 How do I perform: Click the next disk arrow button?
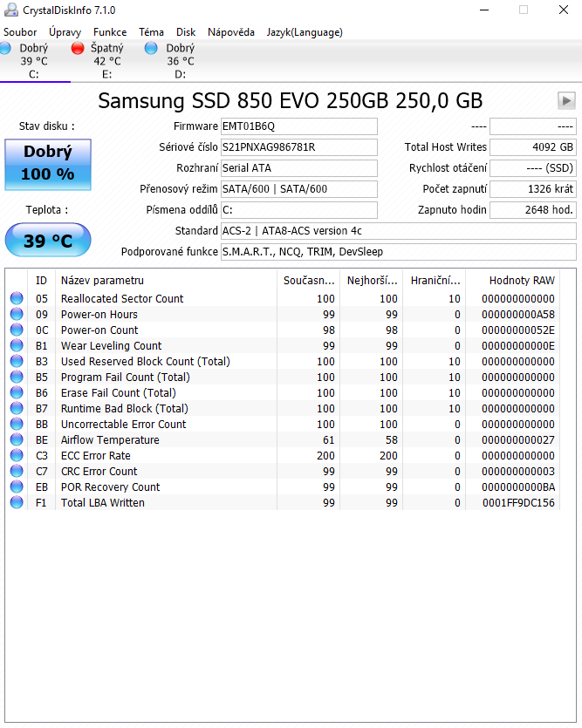566,100
